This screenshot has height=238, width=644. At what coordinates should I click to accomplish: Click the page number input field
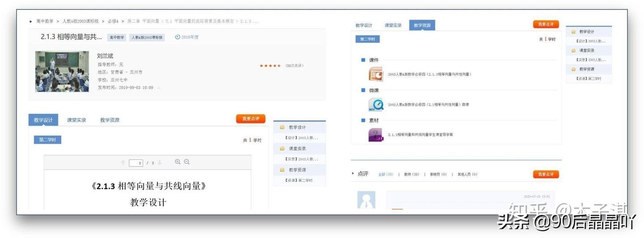click(136, 163)
